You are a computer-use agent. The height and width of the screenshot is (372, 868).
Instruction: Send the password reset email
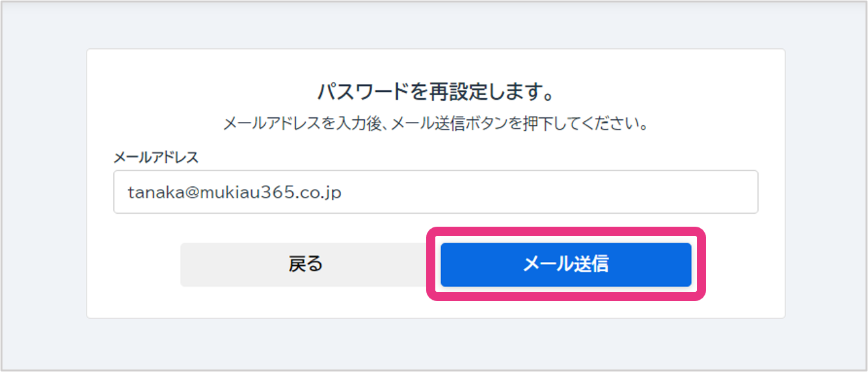tap(565, 264)
